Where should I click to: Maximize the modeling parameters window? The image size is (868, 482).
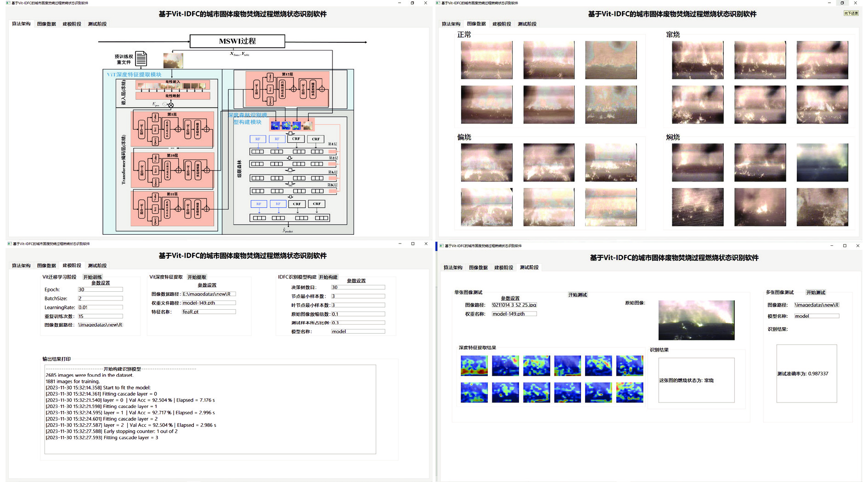413,244
